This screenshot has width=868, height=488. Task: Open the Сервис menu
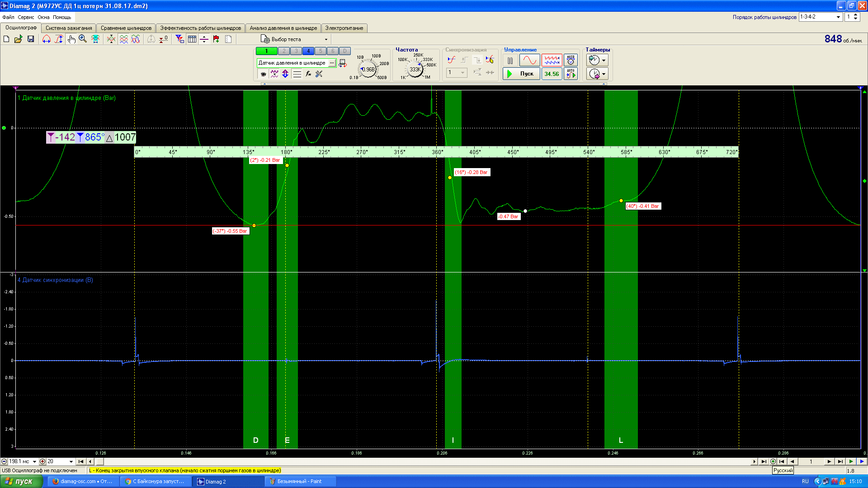click(26, 17)
